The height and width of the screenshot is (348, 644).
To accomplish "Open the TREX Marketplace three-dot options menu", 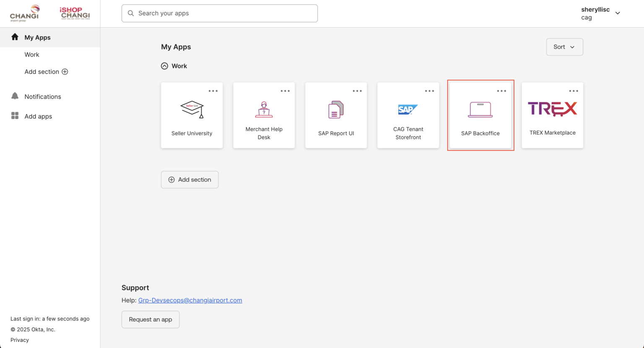I will tap(574, 91).
